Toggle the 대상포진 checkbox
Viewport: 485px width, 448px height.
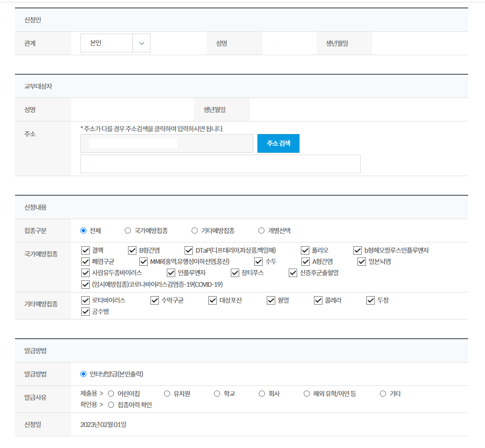point(213,300)
